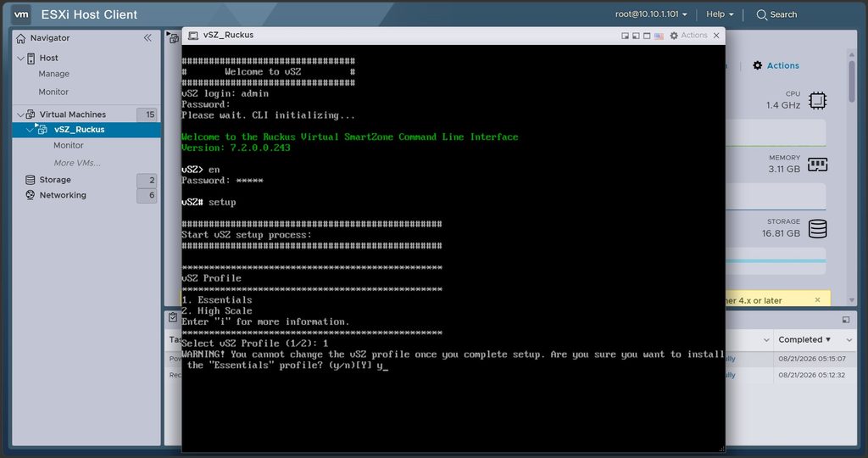
Task: Click the Storage database icon in Navigator
Action: point(31,180)
